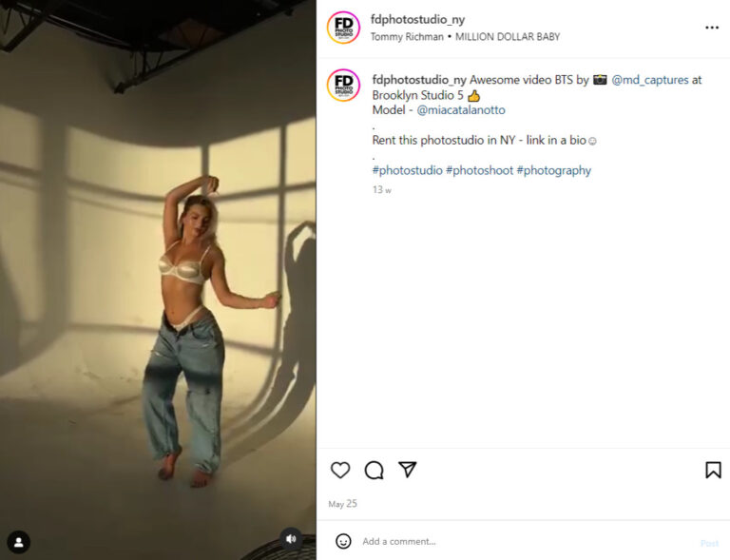Open the @md_captures profile link
This screenshot has width=730, height=560.
[x=649, y=80]
